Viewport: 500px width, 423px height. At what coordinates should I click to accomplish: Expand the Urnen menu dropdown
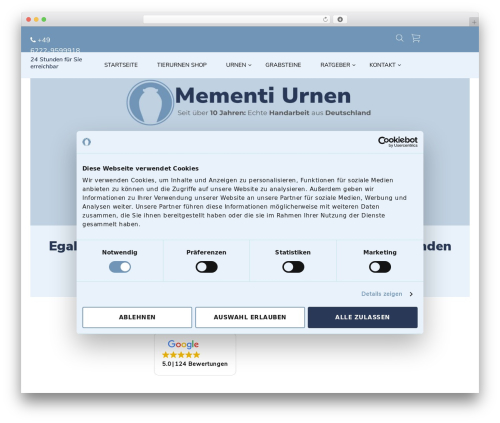click(x=239, y=65)
